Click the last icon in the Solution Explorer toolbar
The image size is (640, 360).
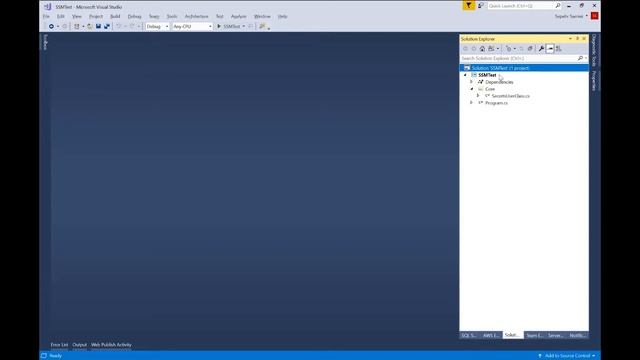coord(559,49)
